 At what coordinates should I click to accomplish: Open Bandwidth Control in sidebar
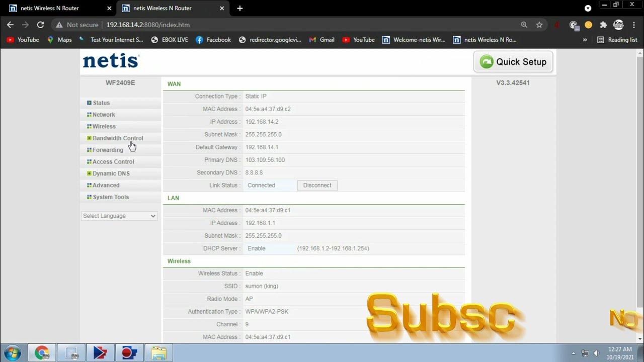(x=117, y=138)
